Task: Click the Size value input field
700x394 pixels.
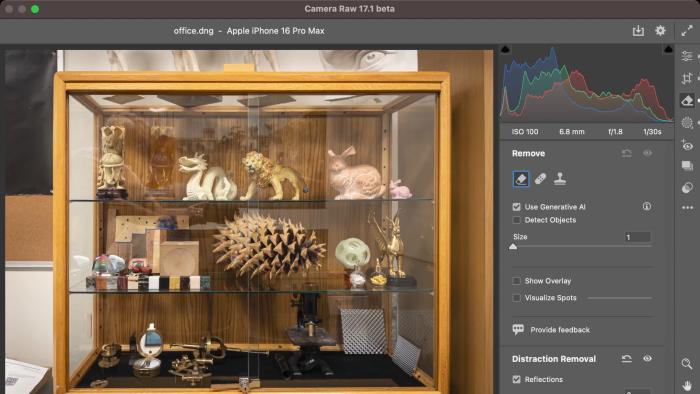Action: coord(638,237)
